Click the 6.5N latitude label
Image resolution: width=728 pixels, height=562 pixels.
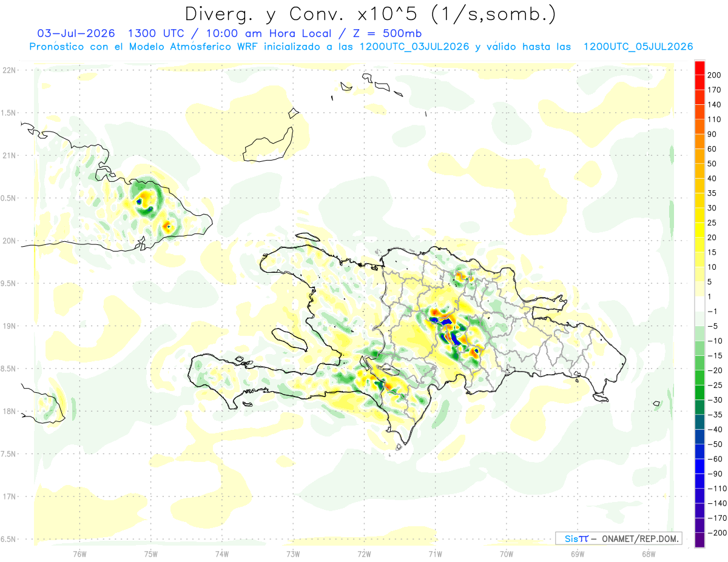click(x=9, y=539)
